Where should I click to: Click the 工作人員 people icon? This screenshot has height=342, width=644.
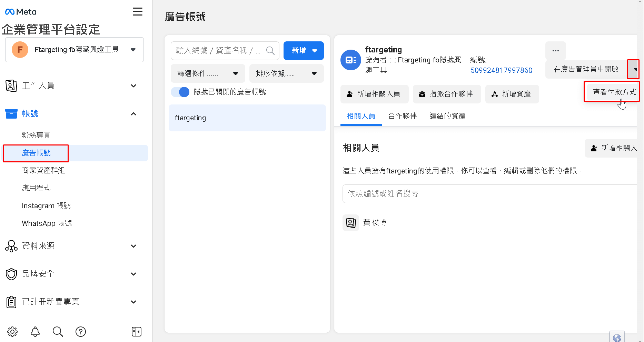[x=11, y=85]
